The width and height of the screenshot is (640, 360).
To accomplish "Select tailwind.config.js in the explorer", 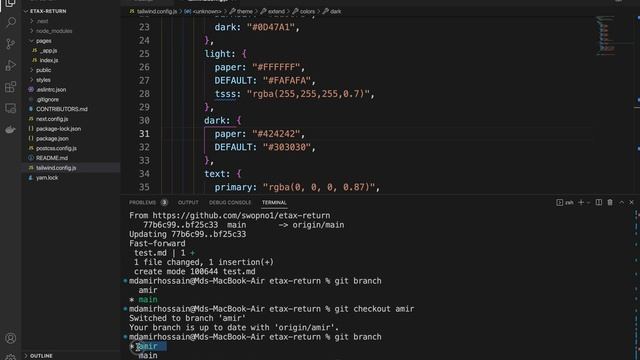I will [x=56, y=168].
